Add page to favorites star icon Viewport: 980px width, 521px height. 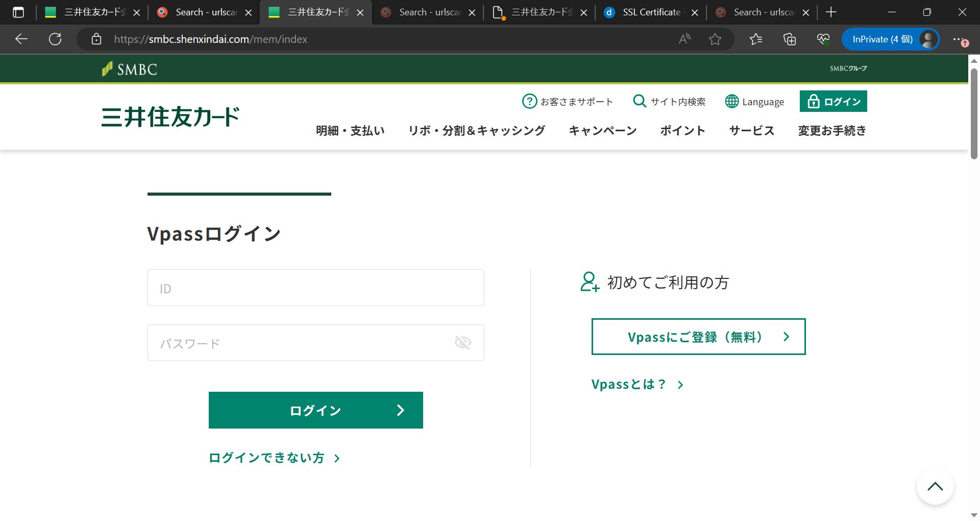pyautogui.click(x=715, y=39)
